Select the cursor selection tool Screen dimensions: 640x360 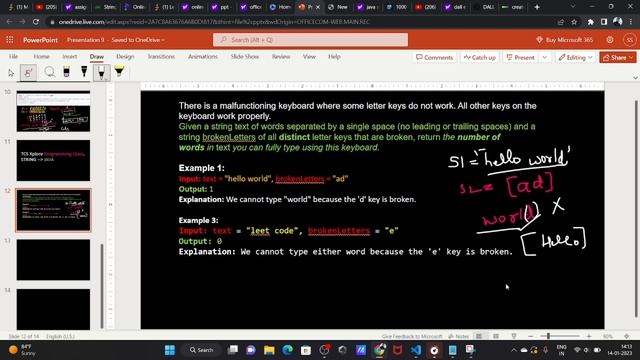pyautogui.click(x=11, y=73)
